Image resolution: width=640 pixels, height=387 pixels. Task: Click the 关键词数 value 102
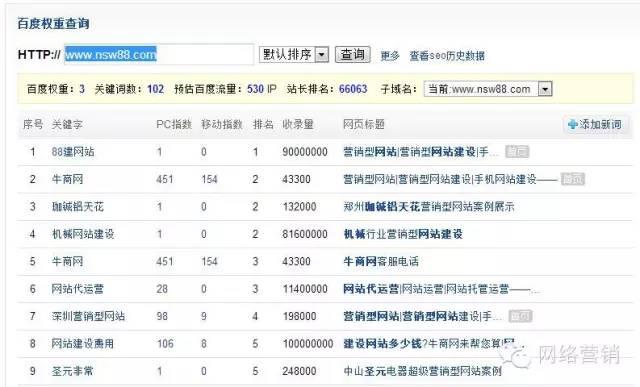coord(156,89)
